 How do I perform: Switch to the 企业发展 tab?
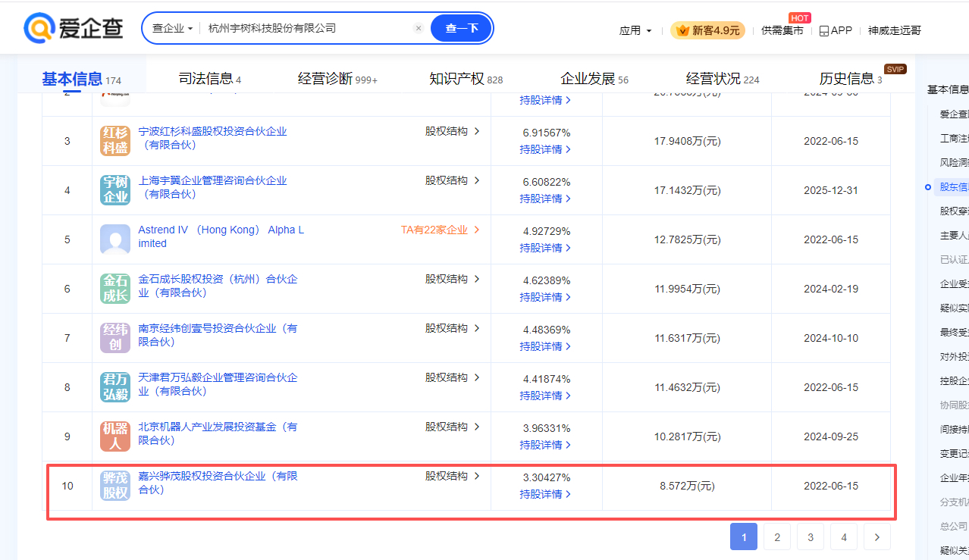[594, 79]
